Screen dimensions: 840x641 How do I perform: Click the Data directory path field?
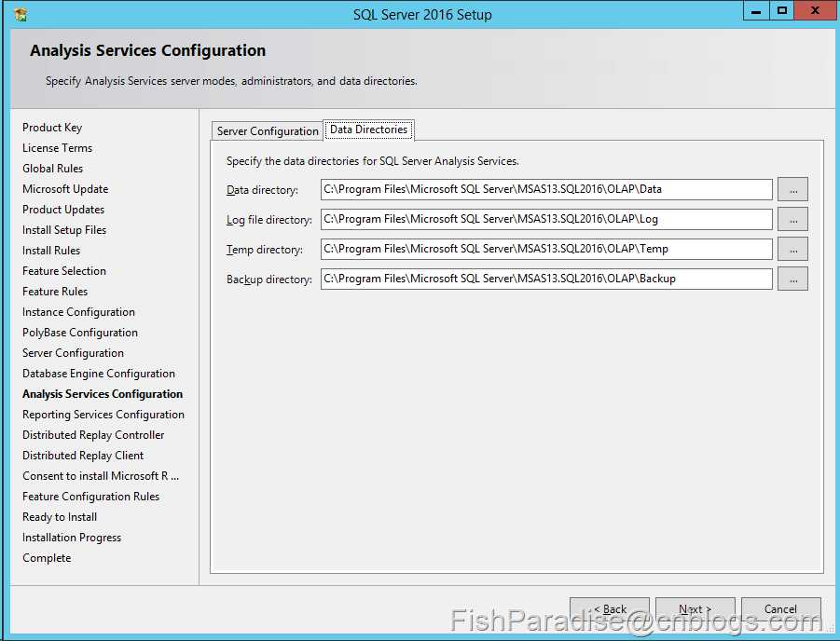tap(546, 189)
